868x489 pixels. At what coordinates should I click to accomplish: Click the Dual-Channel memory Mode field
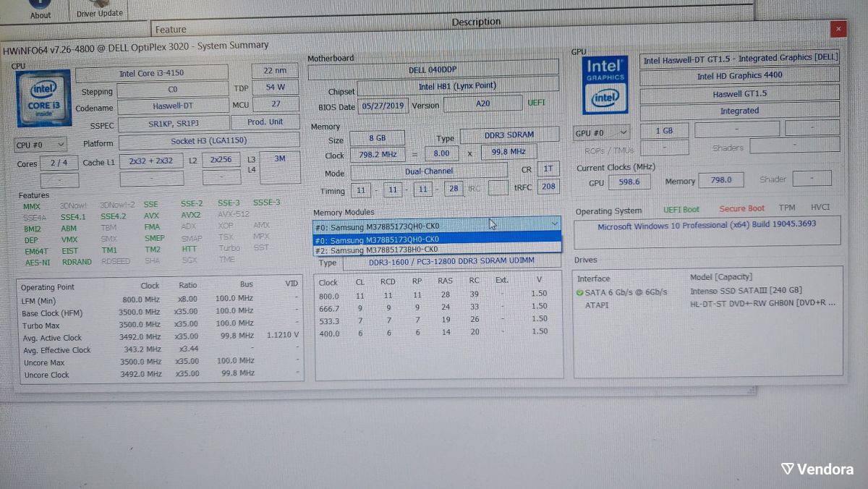pos(429,171)
